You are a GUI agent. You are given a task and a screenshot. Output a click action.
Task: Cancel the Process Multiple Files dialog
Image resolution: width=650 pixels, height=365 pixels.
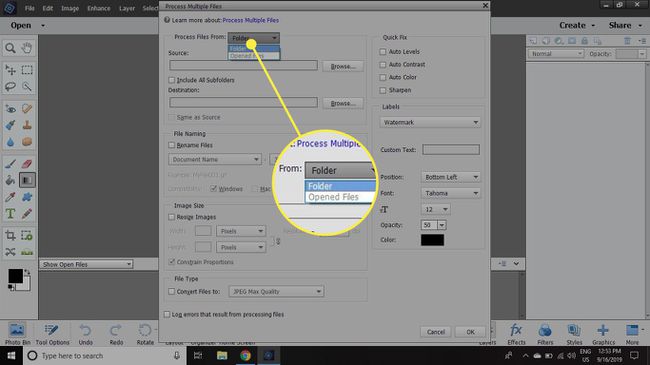click(x=436, y=332)
